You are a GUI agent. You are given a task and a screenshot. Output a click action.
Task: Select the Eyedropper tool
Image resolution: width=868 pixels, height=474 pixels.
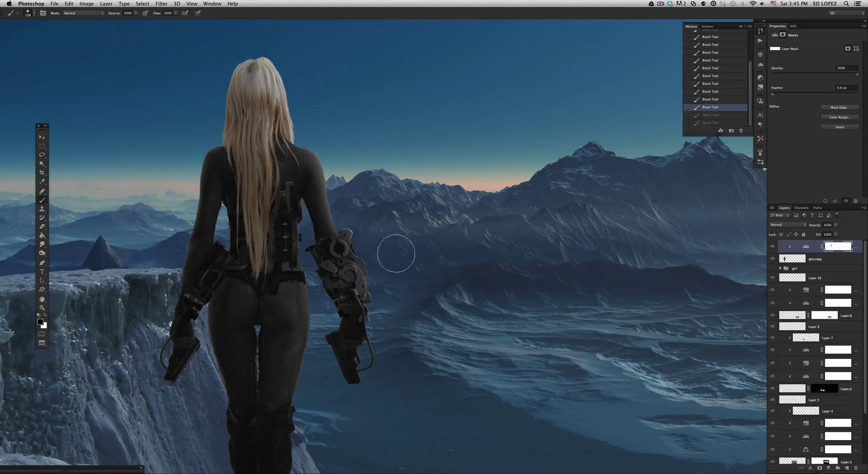coord(42,182)
